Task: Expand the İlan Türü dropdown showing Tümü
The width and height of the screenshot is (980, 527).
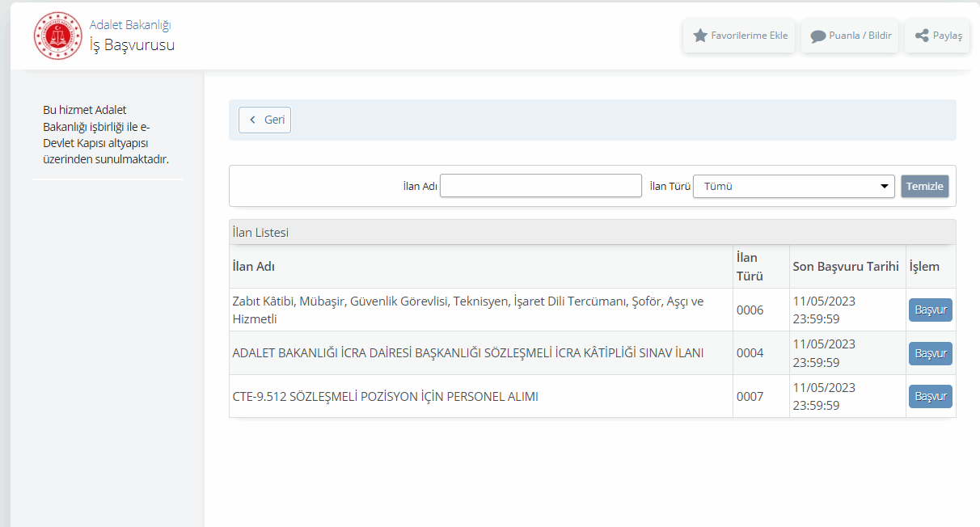Action: coord(793,186)
